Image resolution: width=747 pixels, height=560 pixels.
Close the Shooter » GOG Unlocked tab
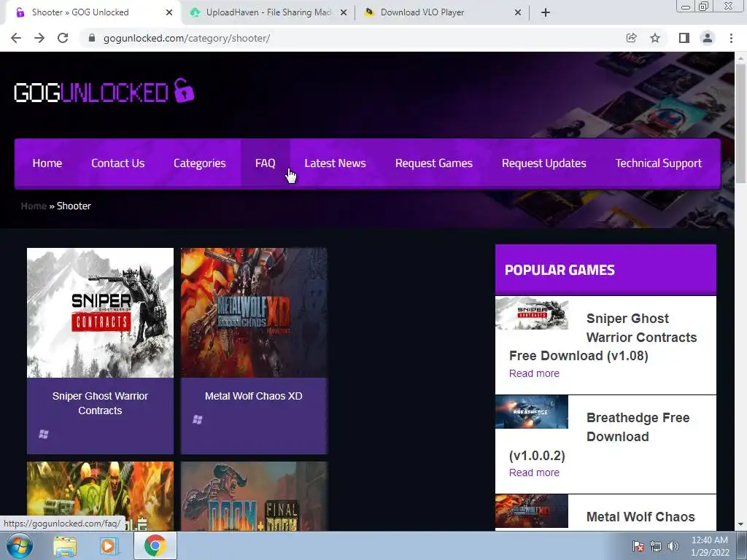tap(169, 12)
